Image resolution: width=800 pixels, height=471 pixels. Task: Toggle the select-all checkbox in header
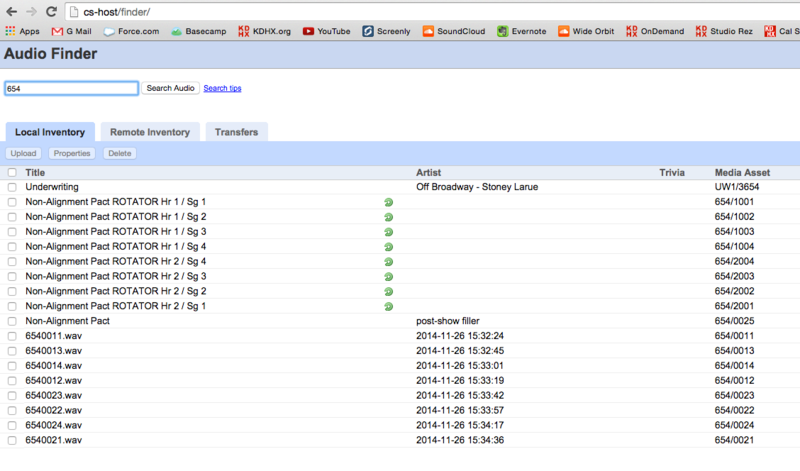coord(12,173)
